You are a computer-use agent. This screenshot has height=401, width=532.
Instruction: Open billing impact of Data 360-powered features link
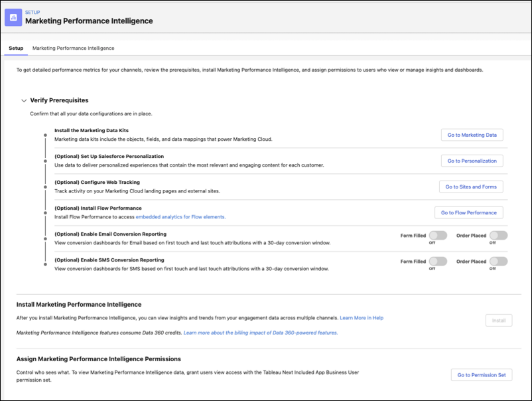click(x=261, y=333)
